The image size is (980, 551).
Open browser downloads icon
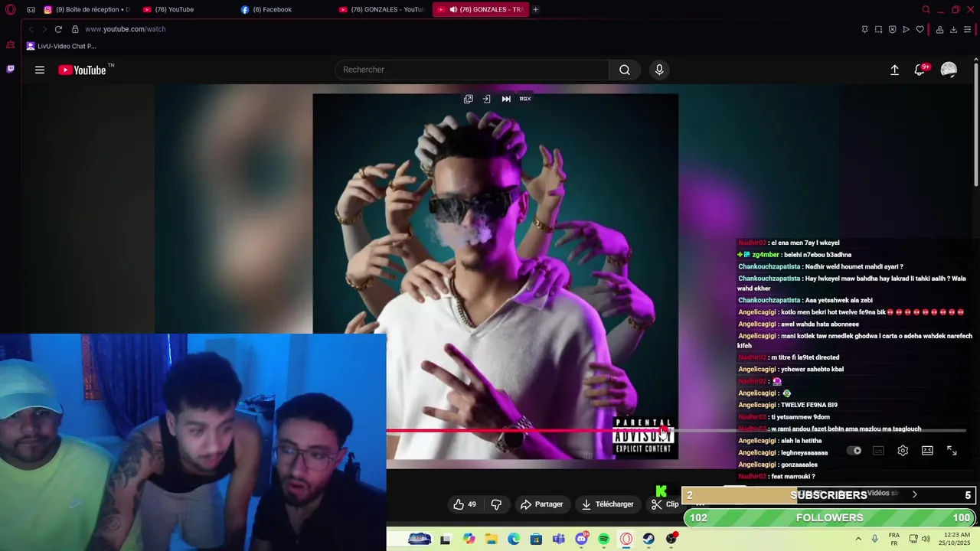(953, 29)
